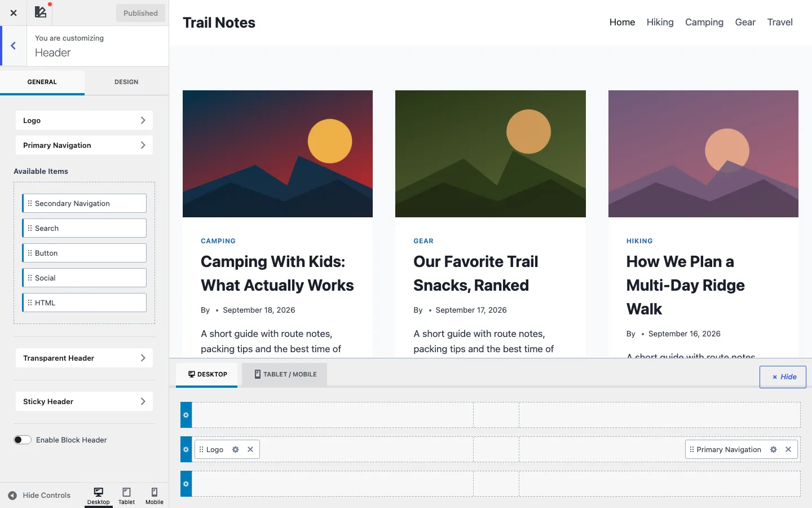This screenshot has width=812, height=508.
Task: Expand the Logo settings section
Action: (x=84, y=120)
